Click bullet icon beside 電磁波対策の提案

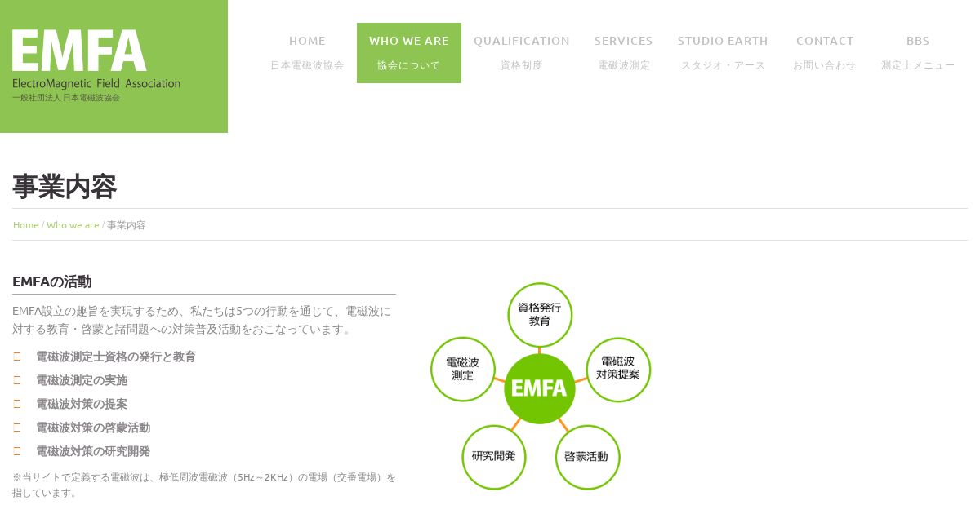pos(16,404)
